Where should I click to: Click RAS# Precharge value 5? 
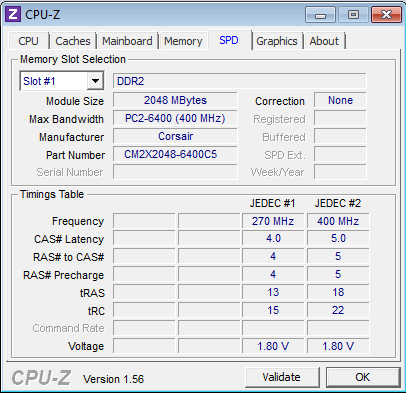point(338,274)
